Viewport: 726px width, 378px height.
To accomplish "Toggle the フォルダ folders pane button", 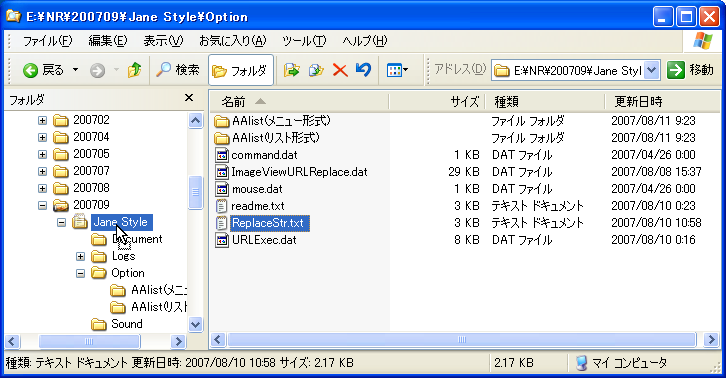I will (241, 70).
